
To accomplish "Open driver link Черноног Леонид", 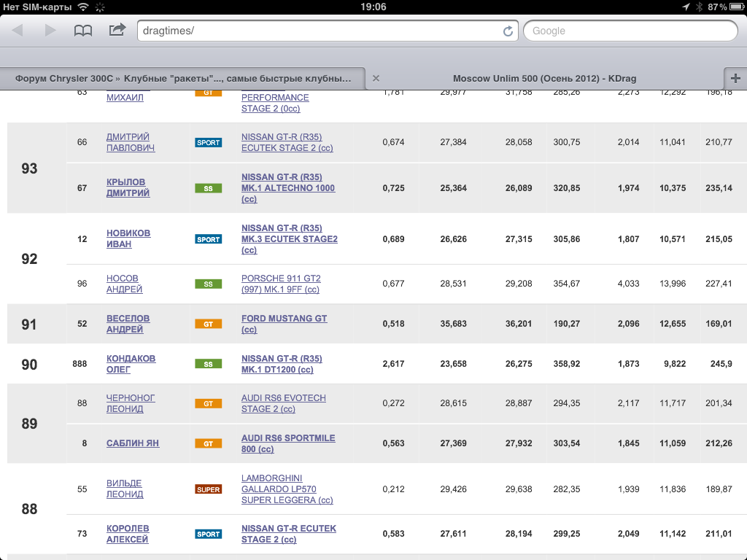I will click(x=131, y=403).
